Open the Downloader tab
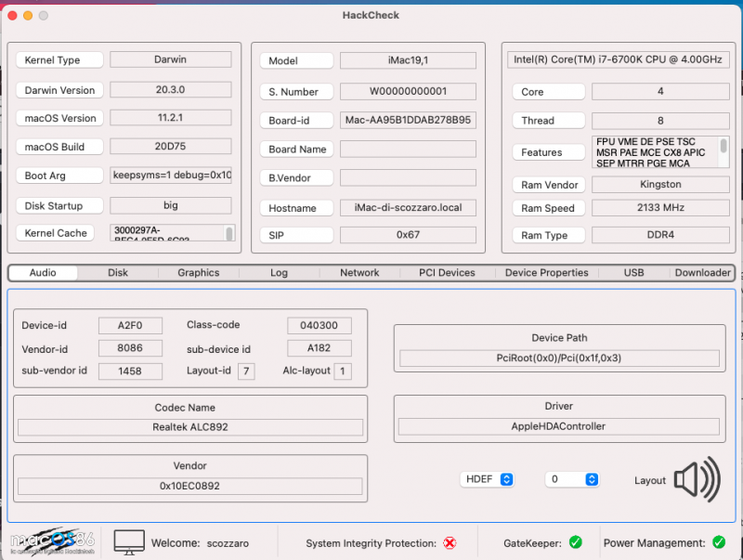 tap(702, 273)
